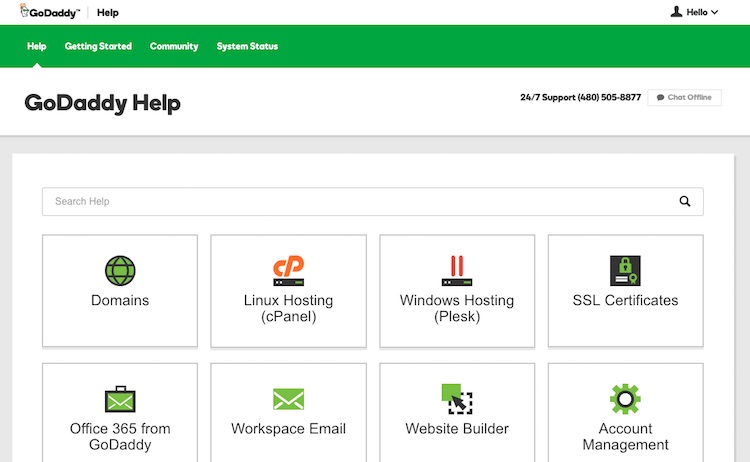750x462 pixels.
Task: Click the GoDaddy Help heading
Action: [102, 103]
